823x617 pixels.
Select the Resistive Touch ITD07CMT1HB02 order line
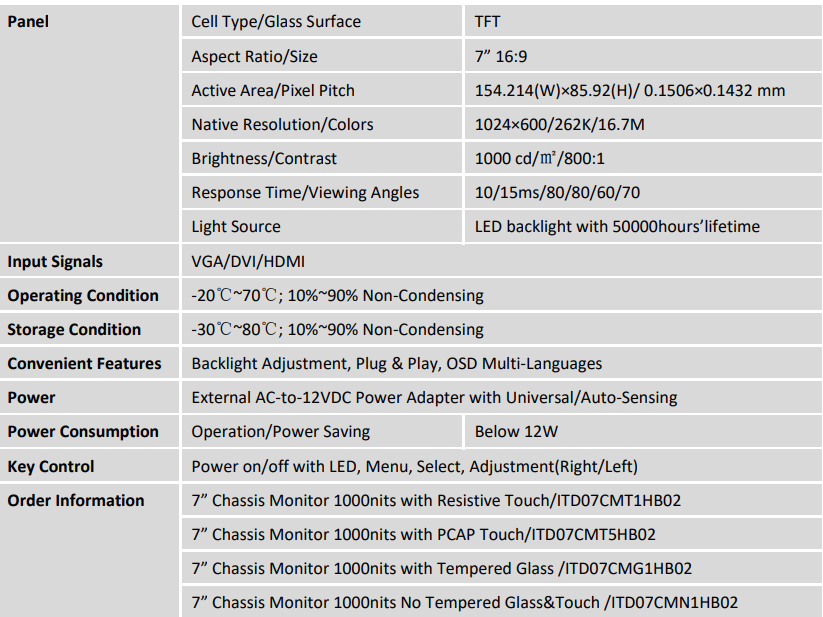pyautogui.click(x=436, y=500)
